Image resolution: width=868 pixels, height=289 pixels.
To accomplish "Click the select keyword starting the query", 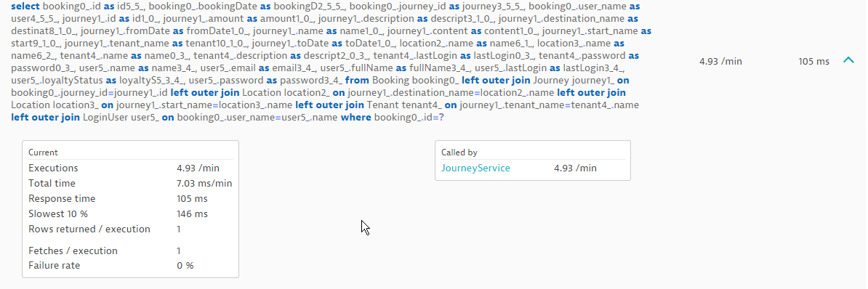I will [x=25, y=7].
